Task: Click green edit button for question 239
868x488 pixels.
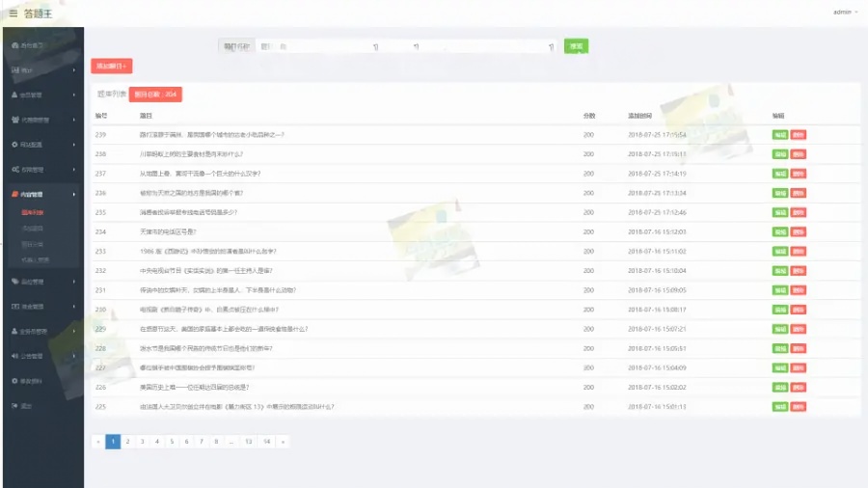Action: coord(779,134)
